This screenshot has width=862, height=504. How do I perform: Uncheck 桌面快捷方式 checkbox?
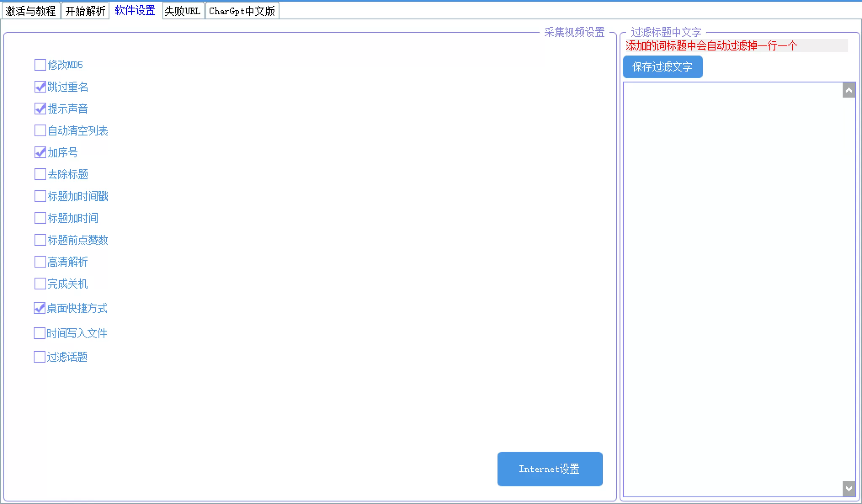click(39, 308)
